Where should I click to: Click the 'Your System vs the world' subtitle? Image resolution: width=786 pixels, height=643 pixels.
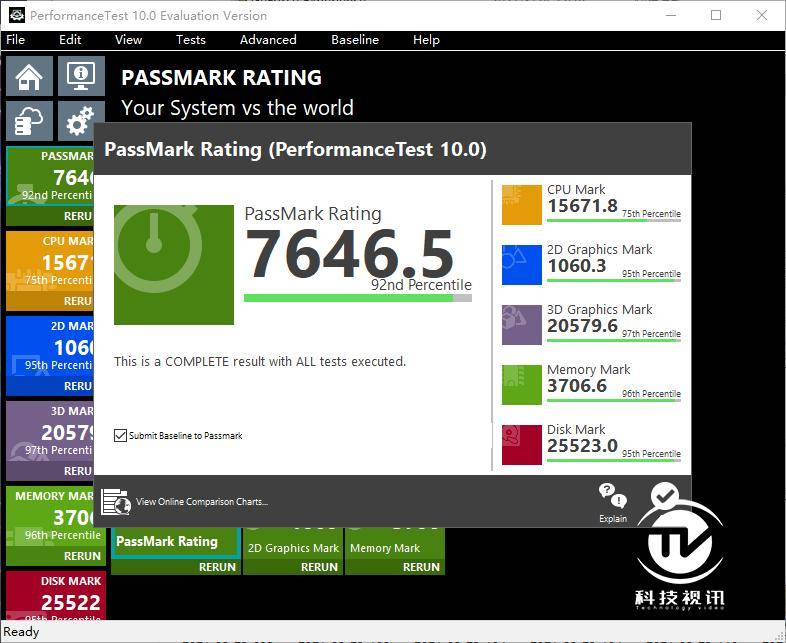[237, 108]
